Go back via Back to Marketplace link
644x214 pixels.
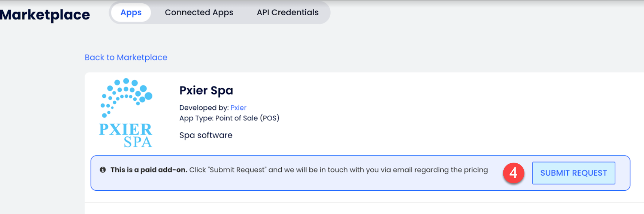pos(126,57)
